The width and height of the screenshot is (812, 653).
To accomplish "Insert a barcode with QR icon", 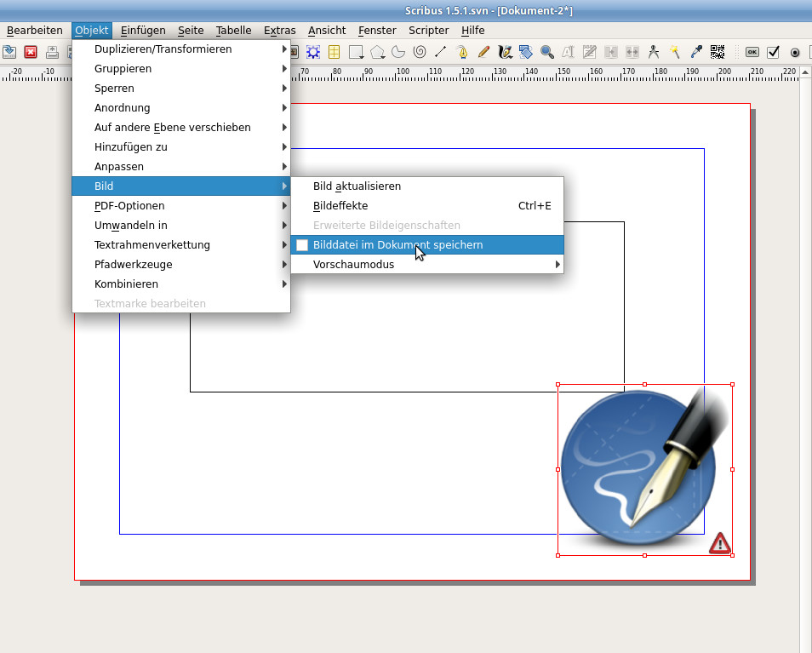I will click(x=718, y=52).
